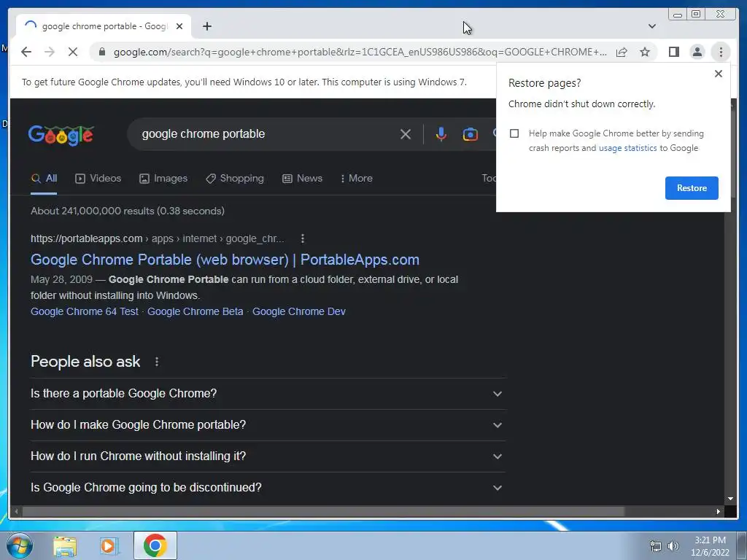747x560 pixels.
Task: Open the Chrome side panel
Action: (x=673, y=52)
